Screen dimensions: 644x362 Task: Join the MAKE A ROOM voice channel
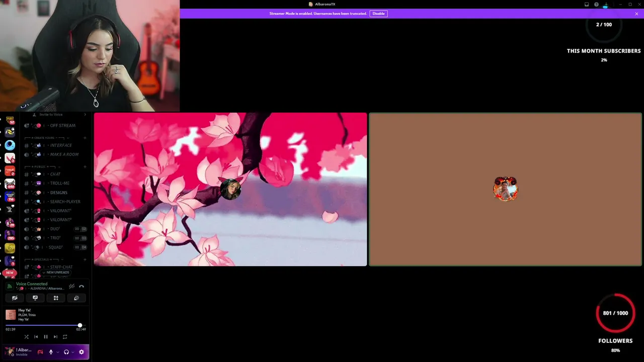tap(56, 154)
